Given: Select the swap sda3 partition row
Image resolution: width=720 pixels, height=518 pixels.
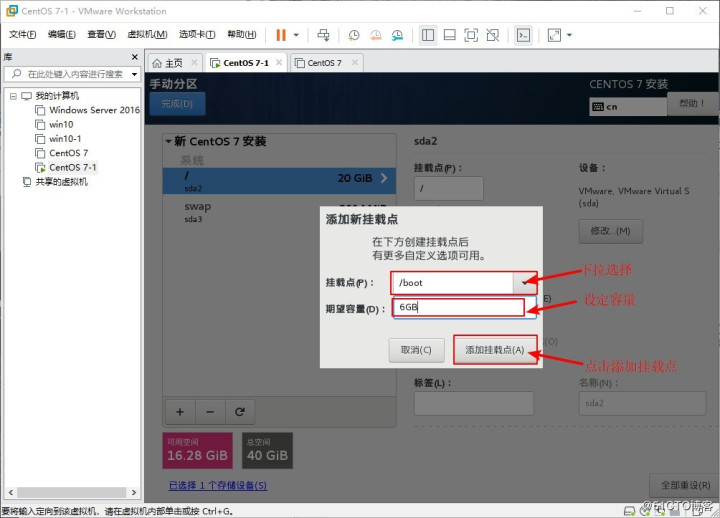Looking at the screenshot, I should pos(279,212).
